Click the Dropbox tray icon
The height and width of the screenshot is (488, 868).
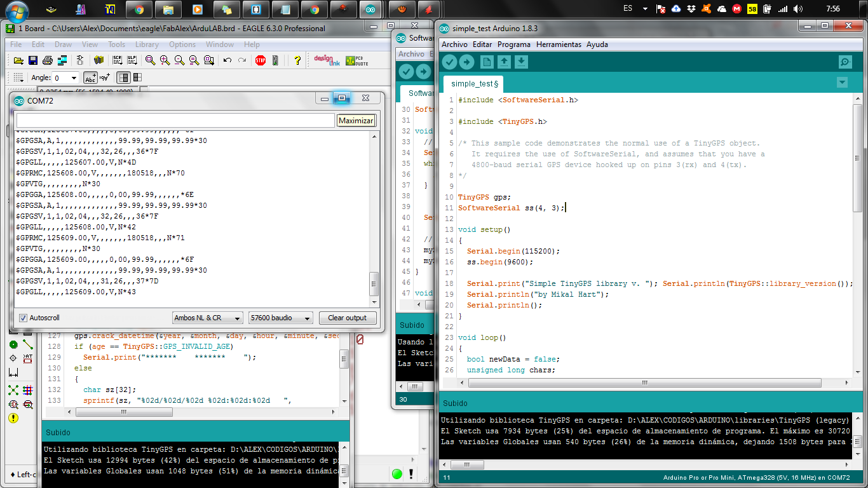click(x=691, y=9)
